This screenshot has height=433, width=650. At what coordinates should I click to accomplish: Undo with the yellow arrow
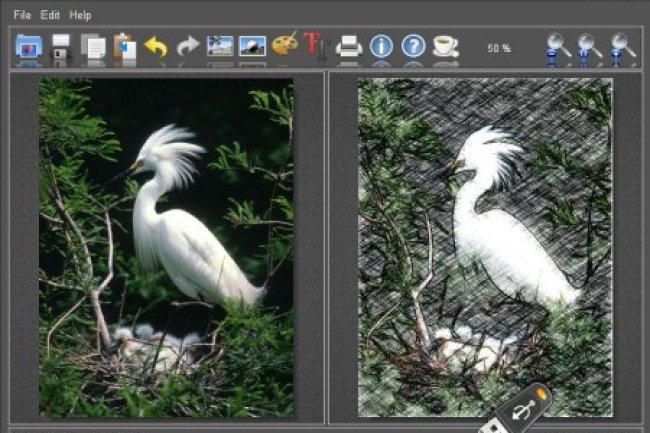point(156,47)
